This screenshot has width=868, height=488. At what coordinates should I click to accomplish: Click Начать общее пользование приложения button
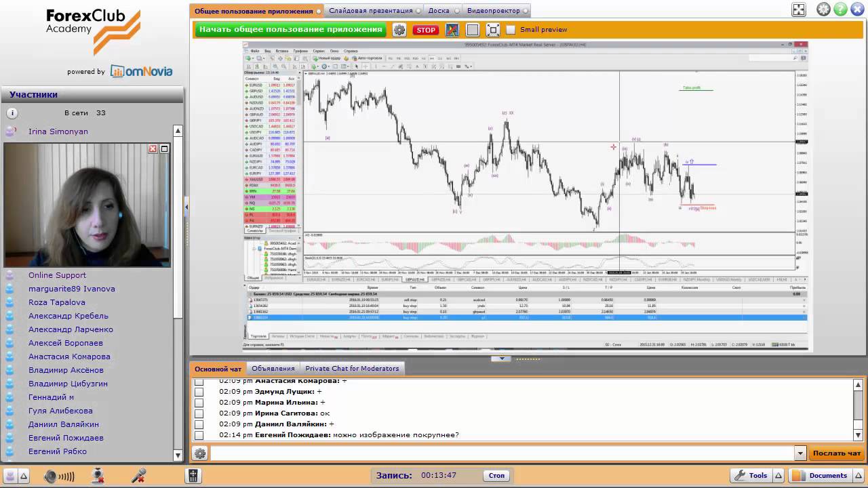(290, 30)
